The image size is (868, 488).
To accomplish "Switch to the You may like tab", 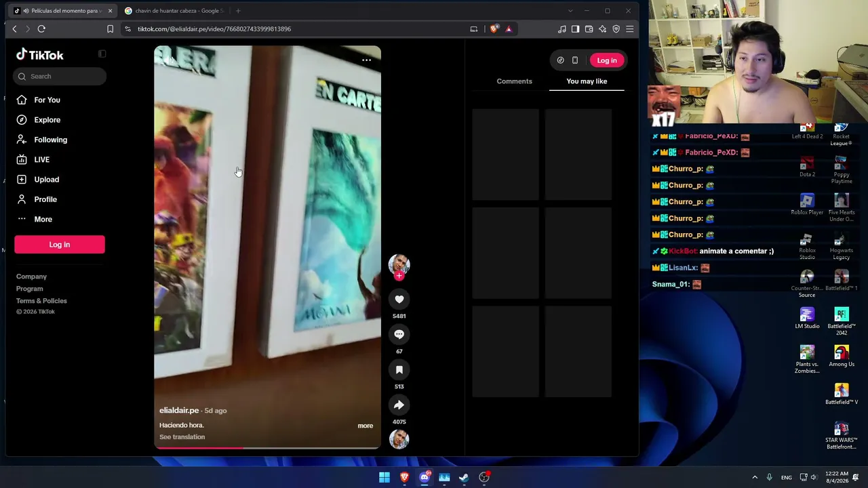I will 587,81.
